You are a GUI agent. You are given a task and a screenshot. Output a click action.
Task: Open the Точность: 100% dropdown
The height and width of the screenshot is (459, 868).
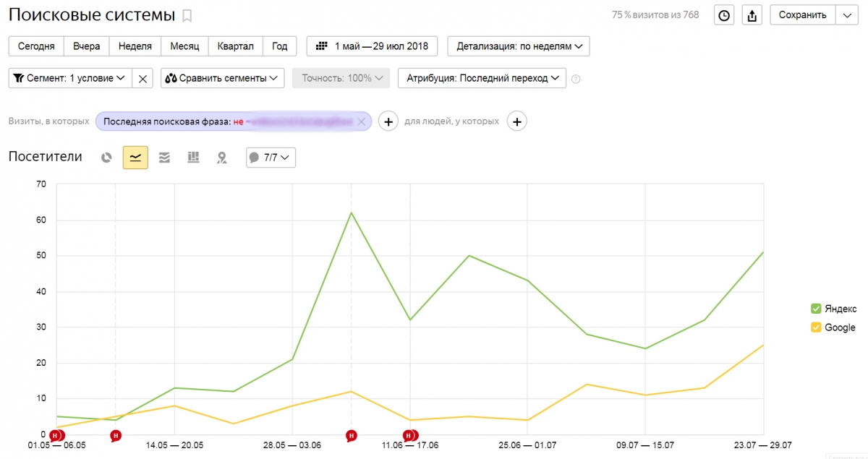(x=341, y=78)
